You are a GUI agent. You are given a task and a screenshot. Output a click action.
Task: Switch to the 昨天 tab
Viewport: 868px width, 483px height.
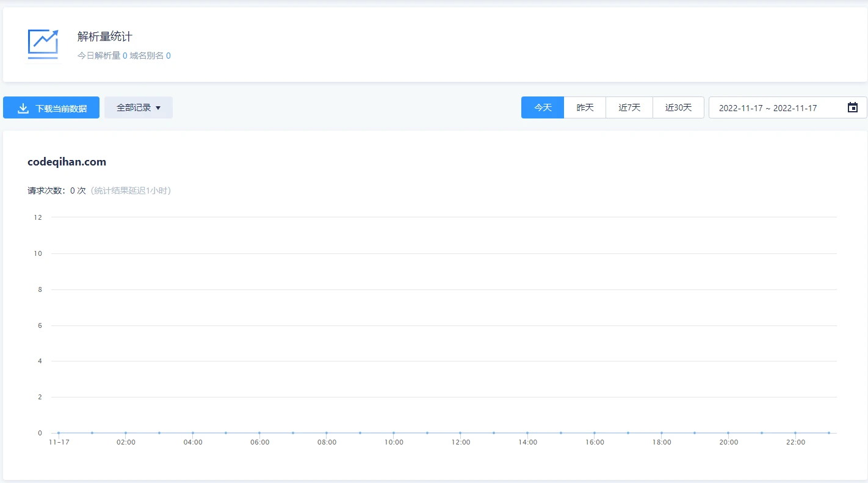coord(585,107)
